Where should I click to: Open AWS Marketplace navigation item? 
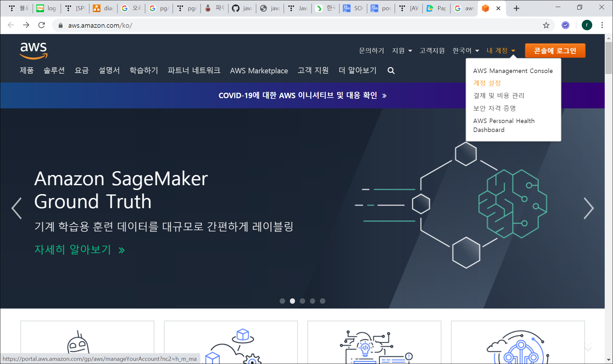[x=259, y=71]
